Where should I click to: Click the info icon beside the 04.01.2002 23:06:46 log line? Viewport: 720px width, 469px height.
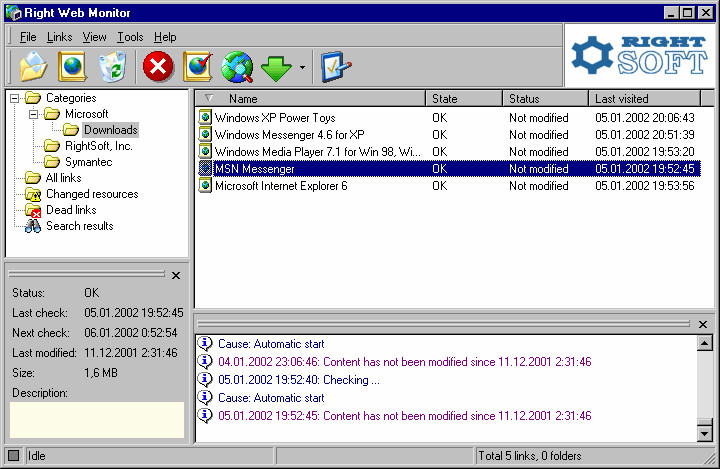(x=205, y=362)
